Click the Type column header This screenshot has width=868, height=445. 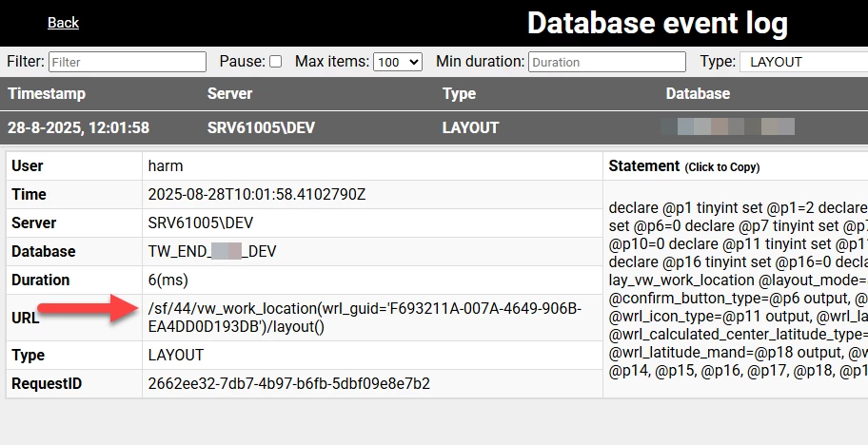[459, 94]
